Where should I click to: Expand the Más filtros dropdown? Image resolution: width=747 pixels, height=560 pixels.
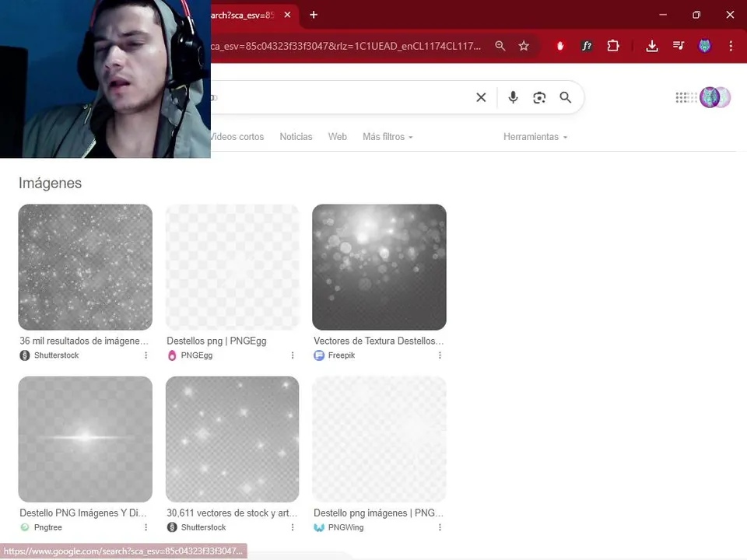388,137
